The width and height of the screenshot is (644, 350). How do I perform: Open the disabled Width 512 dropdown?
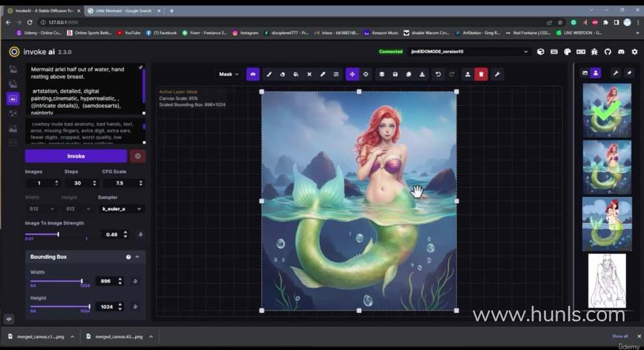tap(41, 209)
